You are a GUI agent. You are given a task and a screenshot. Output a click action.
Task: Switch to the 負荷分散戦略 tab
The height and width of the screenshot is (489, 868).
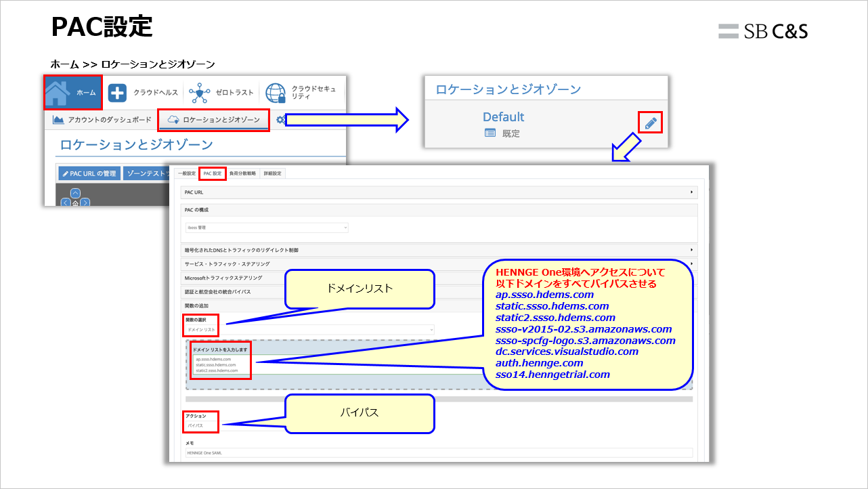pos(242,173)
